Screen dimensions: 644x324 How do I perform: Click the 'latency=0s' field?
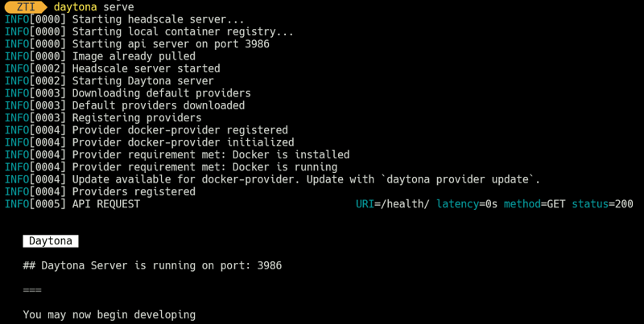point(467,204)
